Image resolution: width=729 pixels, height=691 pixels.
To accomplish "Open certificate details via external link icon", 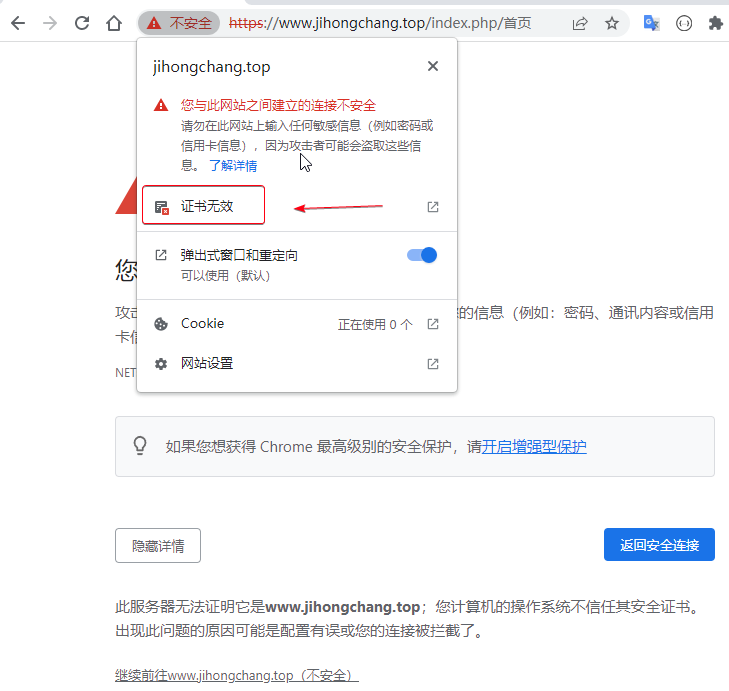I will [x=433, y=207].
